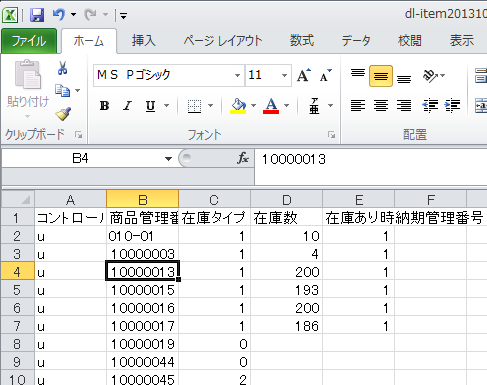Expand the Copy options dropdown arrow
This screenshot has width=487, height=385.
78,91
